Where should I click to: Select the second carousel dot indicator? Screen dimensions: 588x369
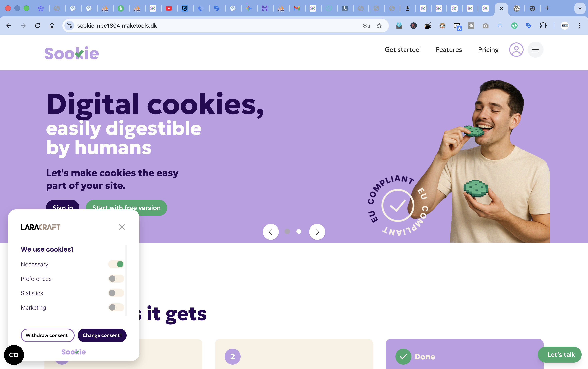click(x=299, y=232)
